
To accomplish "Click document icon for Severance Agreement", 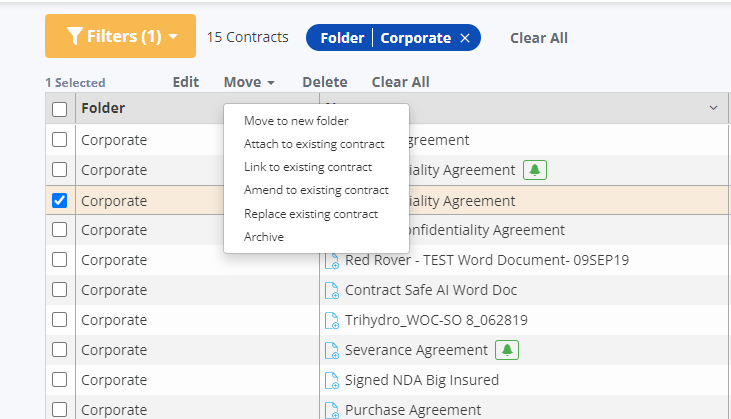I will (332, 350).
